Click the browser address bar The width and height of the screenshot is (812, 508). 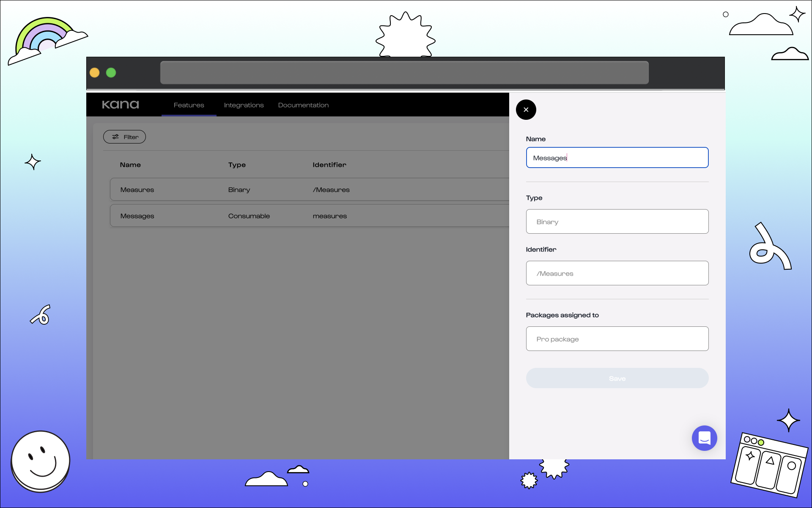pyautogui.click(x=404, y=73)
